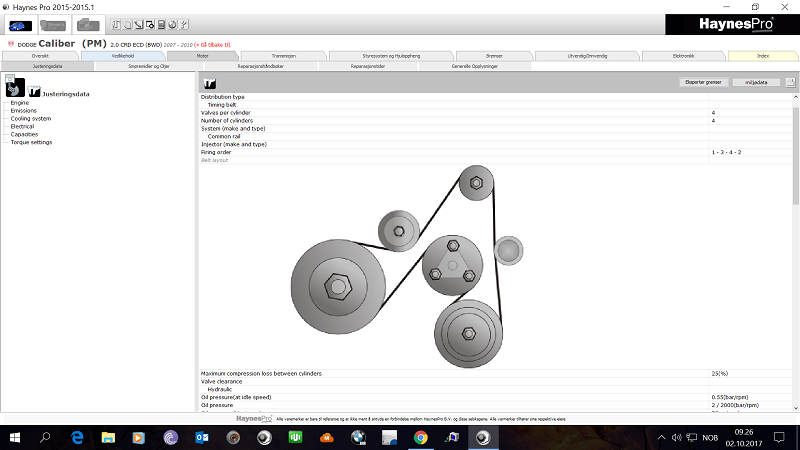Click the Valves per cylinder row
This screenshot has height=450, width=800.
pyautogui.click(x=495, y=113)
